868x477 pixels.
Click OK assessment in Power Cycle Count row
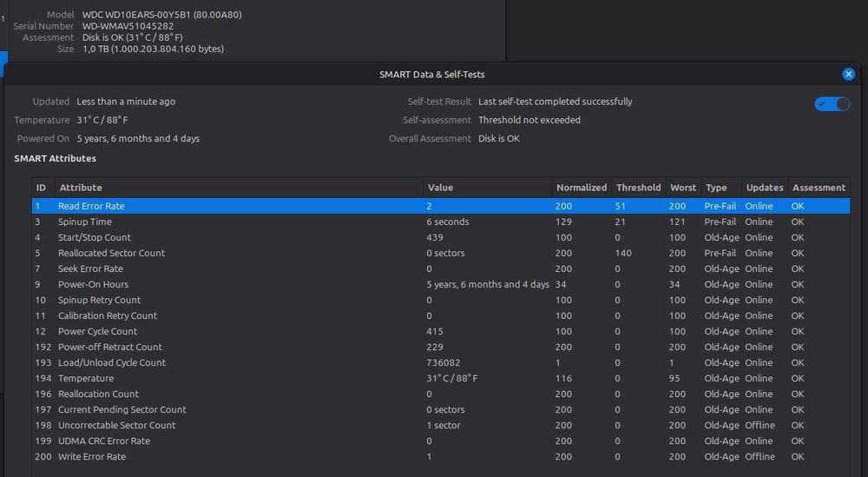[x=797, y=331]
